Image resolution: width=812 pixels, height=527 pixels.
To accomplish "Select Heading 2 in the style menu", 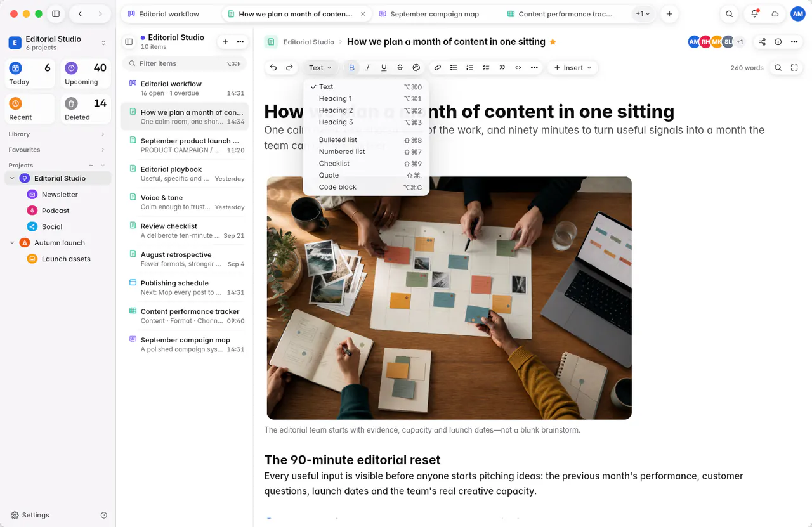I will coord(366,110).
